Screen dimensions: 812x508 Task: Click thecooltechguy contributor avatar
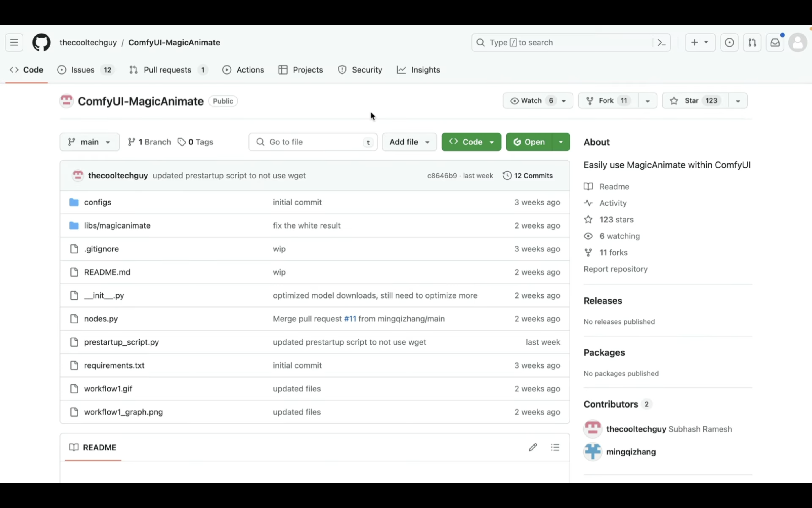(x=593, y=429)
